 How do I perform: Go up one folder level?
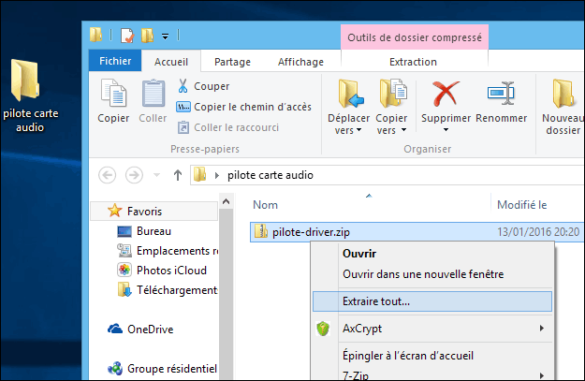tap(178, 175)
